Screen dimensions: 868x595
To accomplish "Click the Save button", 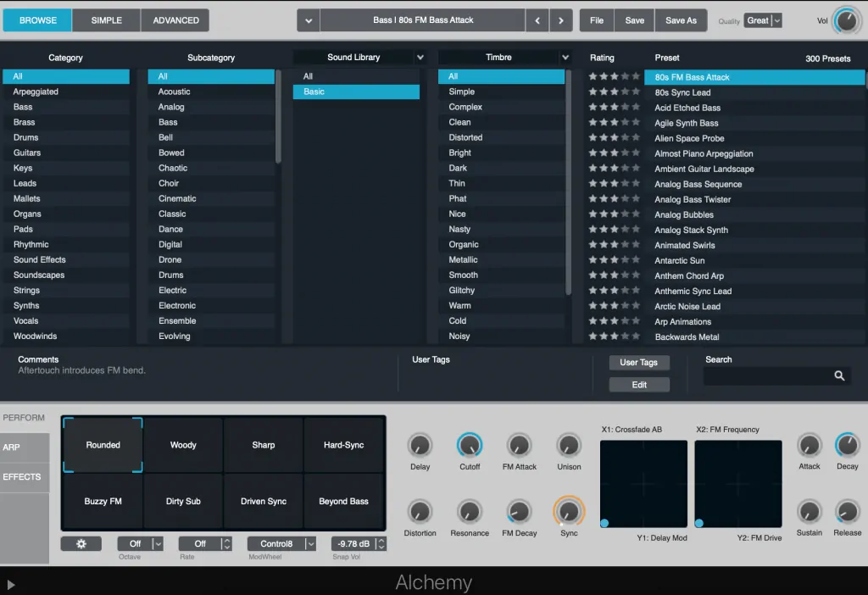I will point(634,20).
